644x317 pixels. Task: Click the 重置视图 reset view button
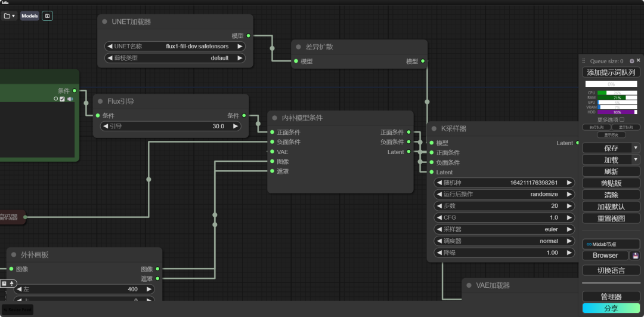click(611, 218)
